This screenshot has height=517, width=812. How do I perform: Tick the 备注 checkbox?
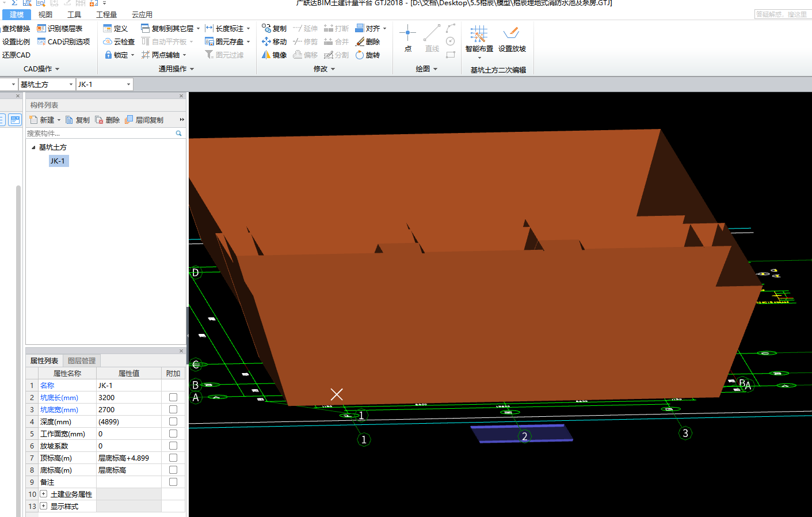click(173, 482)
